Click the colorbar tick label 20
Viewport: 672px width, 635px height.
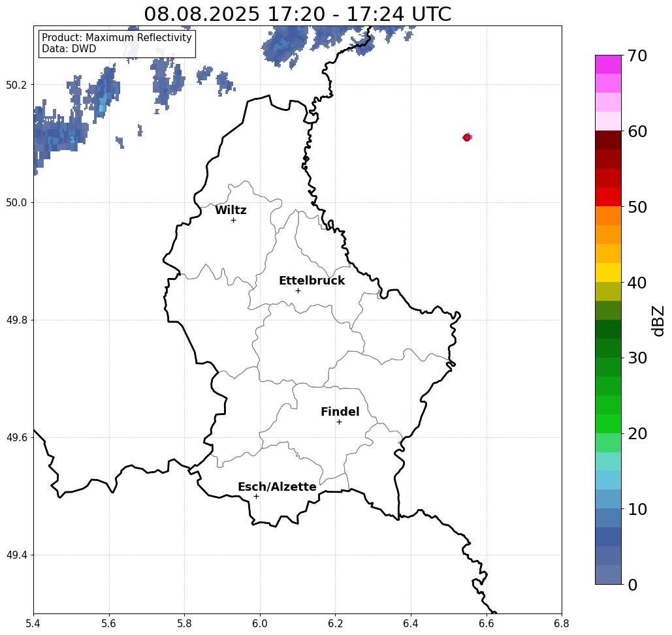(637, 434)
